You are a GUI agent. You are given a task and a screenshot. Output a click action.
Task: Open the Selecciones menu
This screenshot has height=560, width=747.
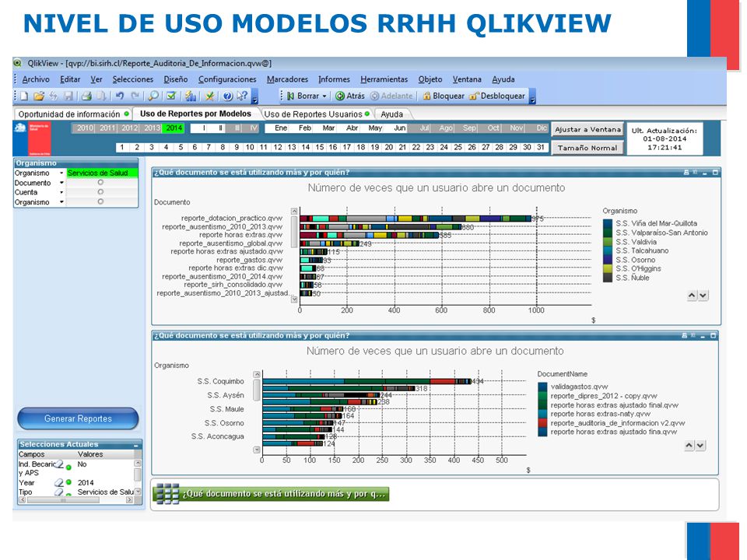click(133, 79)
